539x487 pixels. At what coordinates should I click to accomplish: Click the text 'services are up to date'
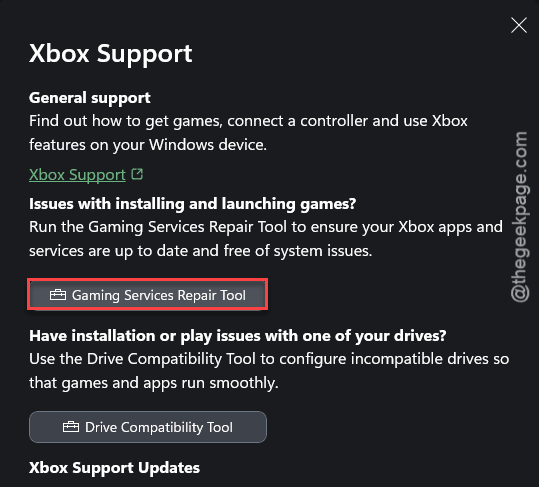tap(200, 251)
